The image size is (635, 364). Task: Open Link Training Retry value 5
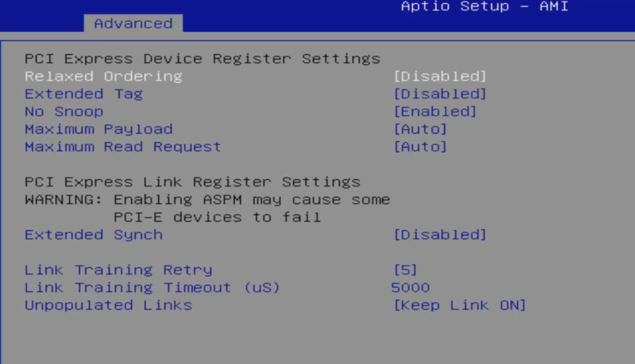coord(405,270)
